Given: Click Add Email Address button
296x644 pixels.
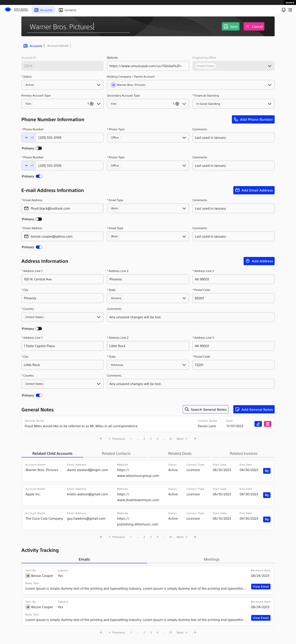Looking at the screenshot, I should click(254, 190).
